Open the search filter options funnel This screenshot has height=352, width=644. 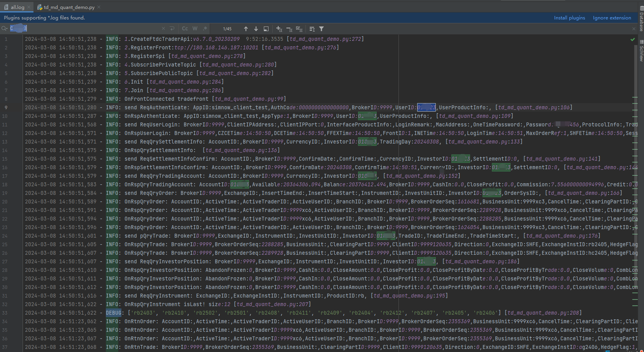[x=321, y=29]
